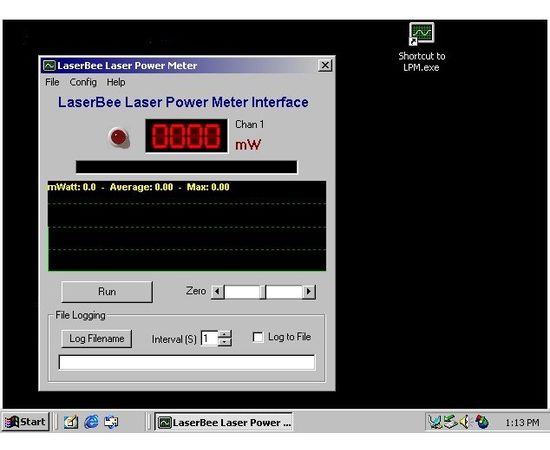This screenshot has width=550, height=450.
Task: Click the log filename path text field
Action: coord(187,362)
